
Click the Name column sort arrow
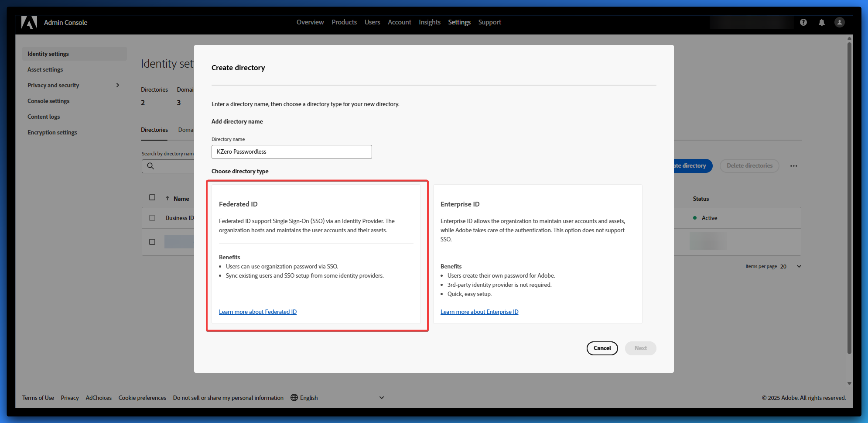click(167, 199)
